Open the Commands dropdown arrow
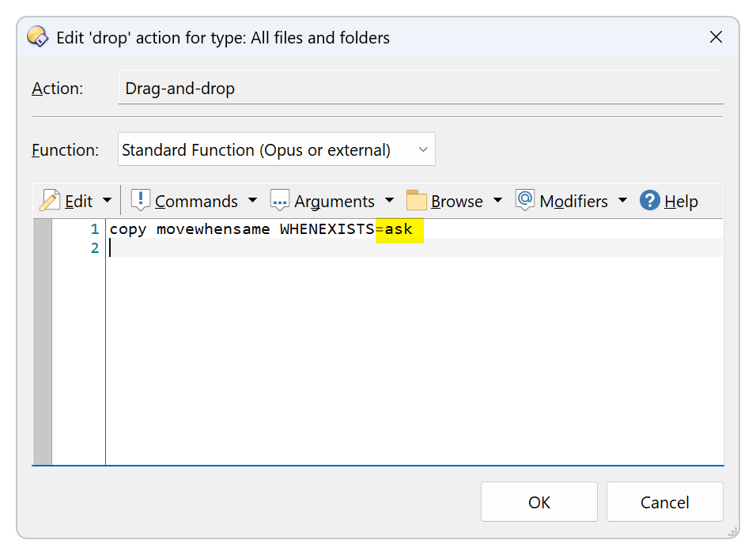Viewport: 756px width, 555px height. tap(252, 201)
